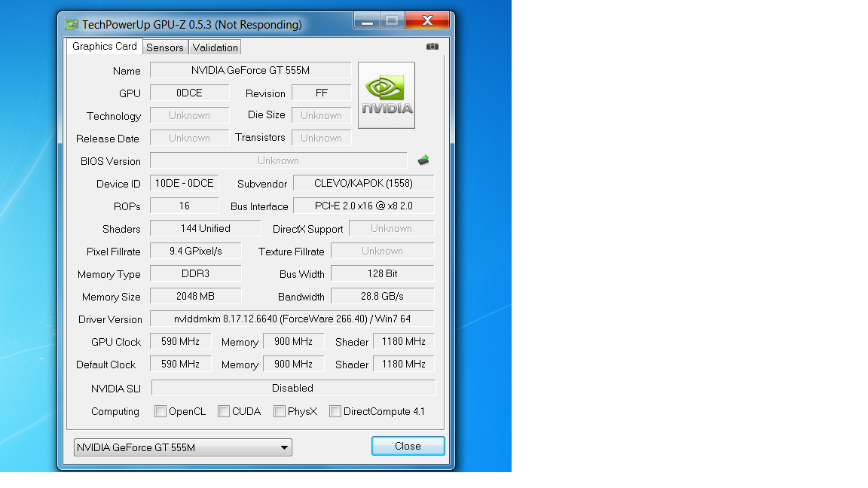Check the PhysX checkbox
The width and height of the screenshot is (868, 488).
pos(280,411)
